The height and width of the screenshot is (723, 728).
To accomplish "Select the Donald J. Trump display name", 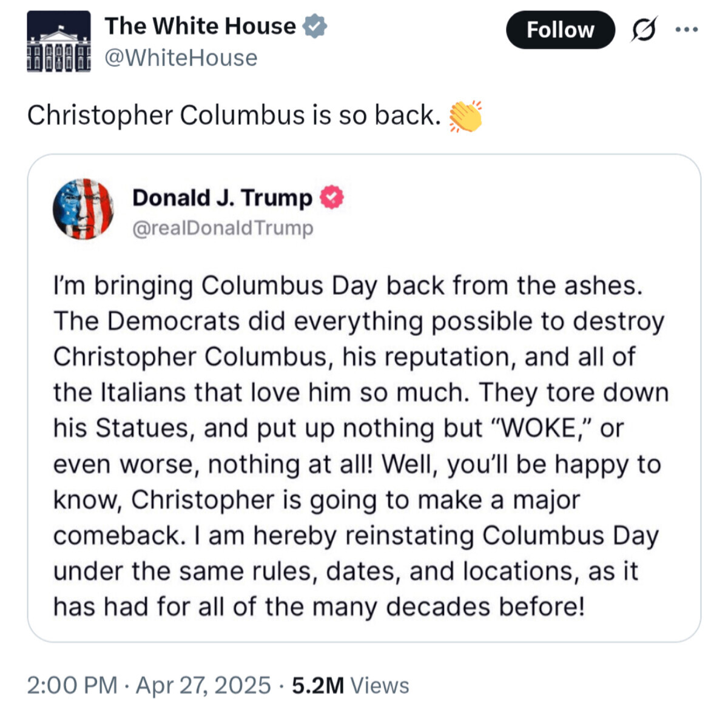I will (222, 198).
